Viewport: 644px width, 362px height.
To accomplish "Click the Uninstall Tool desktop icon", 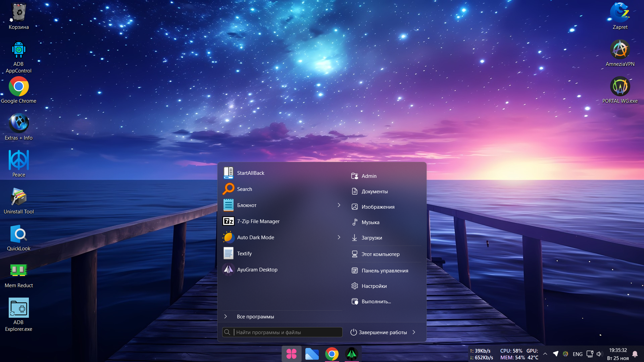I will click(18, 198).
